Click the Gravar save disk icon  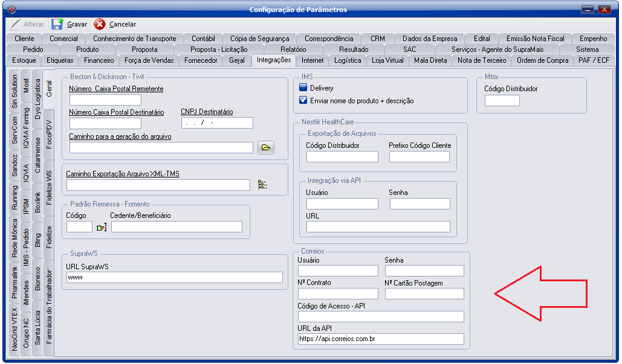(x=57, y=24)
